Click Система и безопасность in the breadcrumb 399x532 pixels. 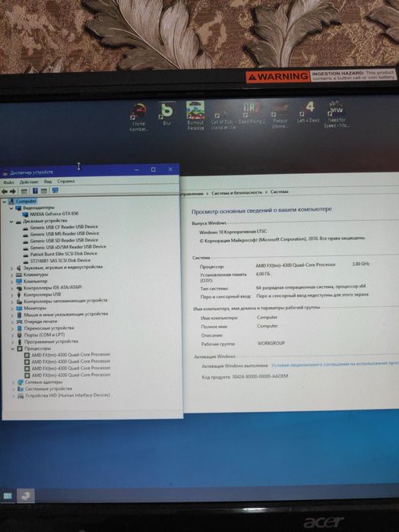237,192
